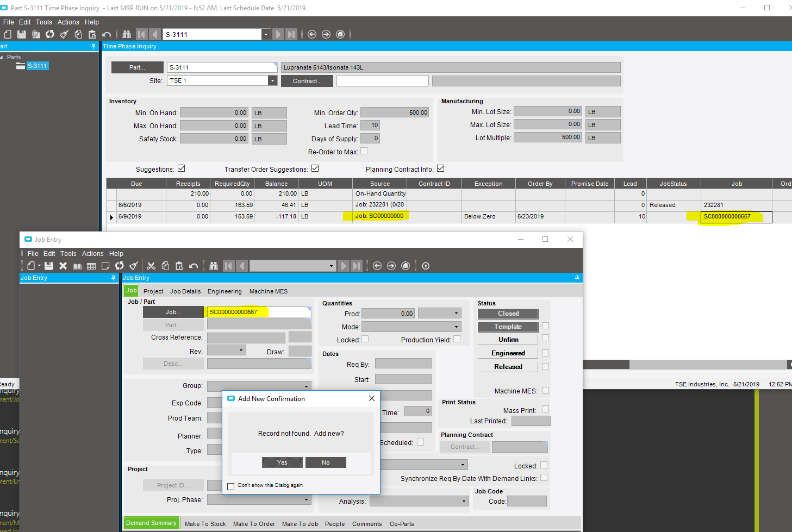Image resolution: width=792 pixels, height=532 pixels.
Task: Check the Mass Print checkbox
Action: click(545, 409)
